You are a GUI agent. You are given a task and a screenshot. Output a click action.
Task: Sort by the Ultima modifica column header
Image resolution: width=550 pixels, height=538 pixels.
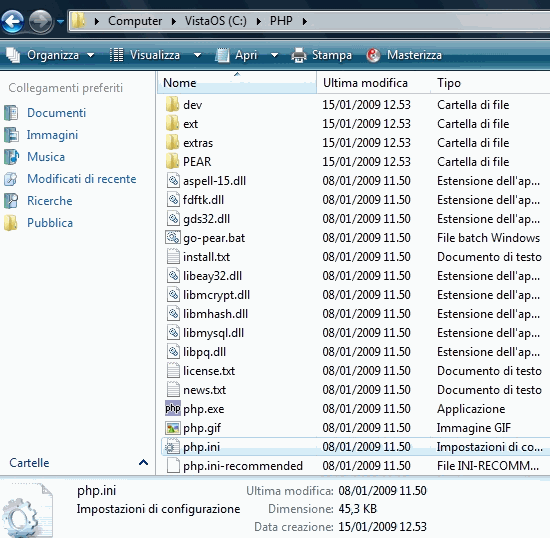tap(373, 83)
